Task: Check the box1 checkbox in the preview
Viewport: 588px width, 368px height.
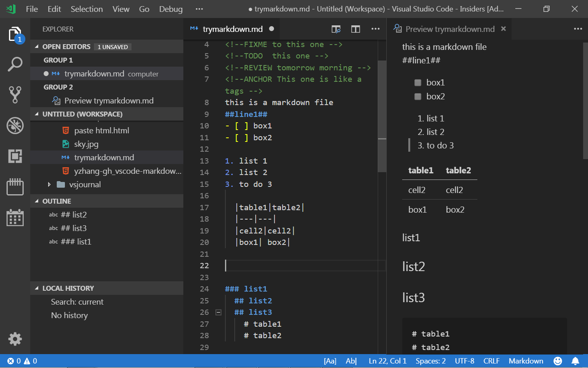Action: 418,82
